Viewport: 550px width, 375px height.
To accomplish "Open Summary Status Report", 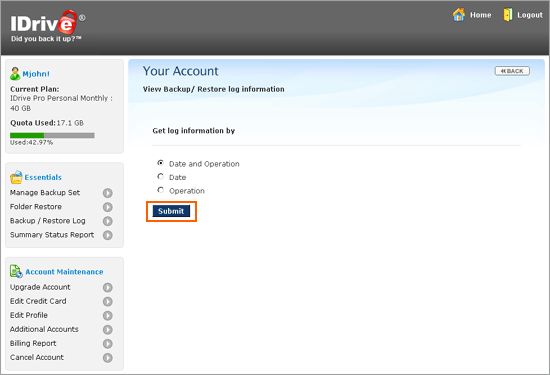I will coord(52,235).
